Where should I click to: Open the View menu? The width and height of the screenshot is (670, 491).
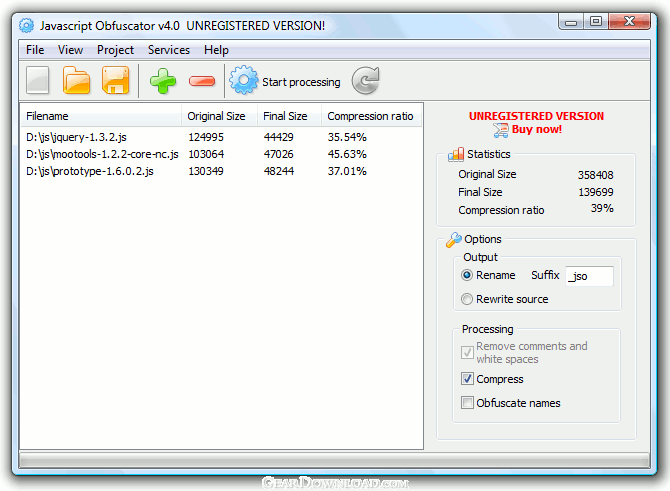[71, 50]
